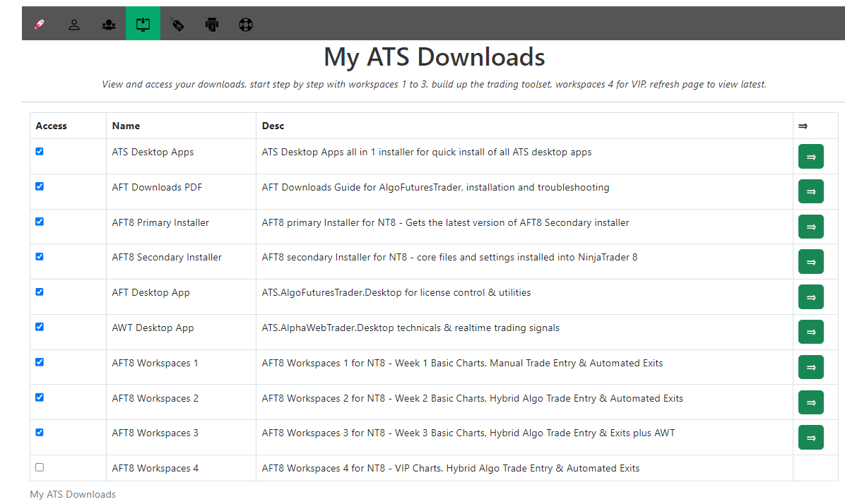Click the 'My ATS Downloads' table caption below

(73, 494)
